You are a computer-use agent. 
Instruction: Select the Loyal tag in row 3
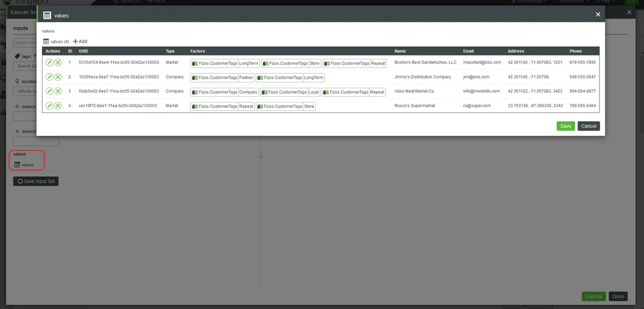[x=290, y=92]
